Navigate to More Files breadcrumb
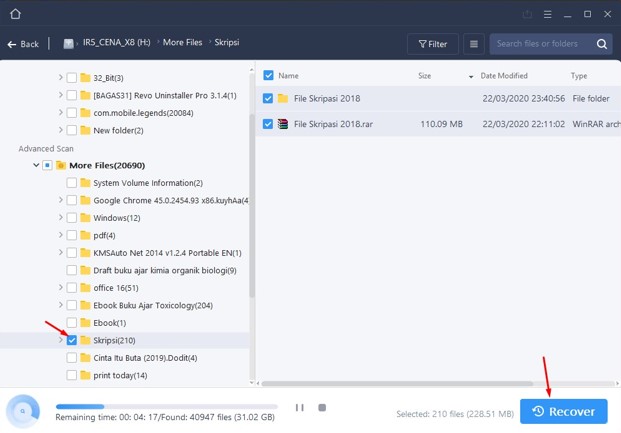Image resolution: width=621 pixels, height=433 pixels. [x=182, y=42]
